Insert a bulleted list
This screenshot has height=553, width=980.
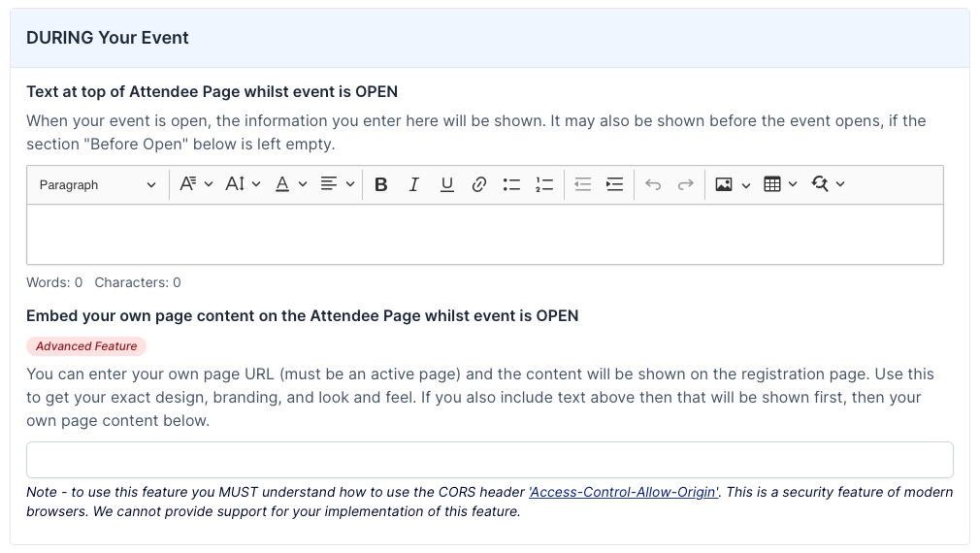click(511, 184)
